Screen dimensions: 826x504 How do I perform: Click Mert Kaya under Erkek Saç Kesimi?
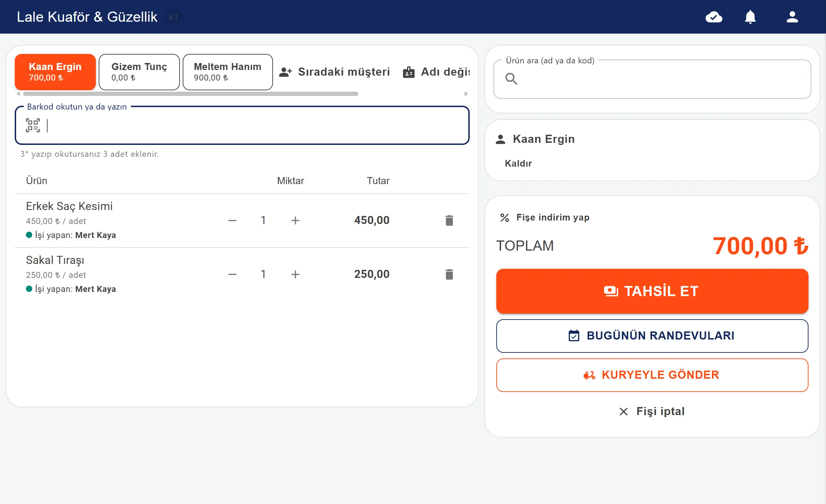point(96,235)
